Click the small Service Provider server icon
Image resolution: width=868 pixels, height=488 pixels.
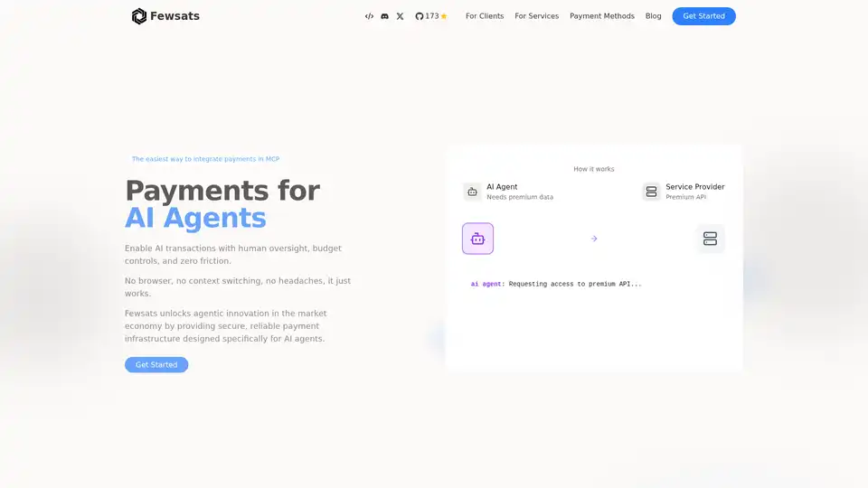point(651,192)
